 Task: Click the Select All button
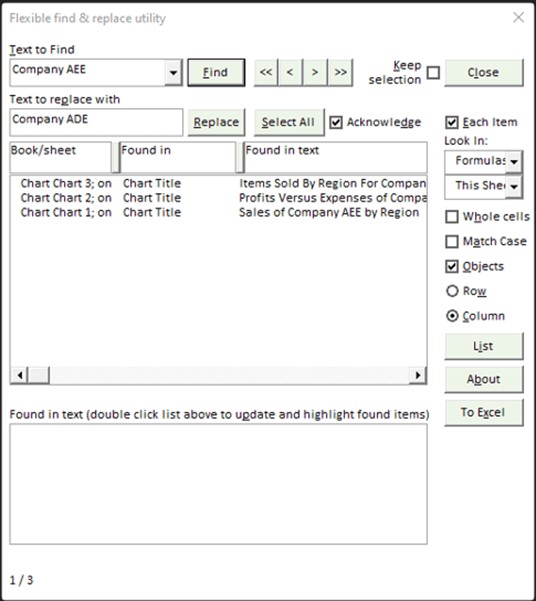click(x=289, y=122)
